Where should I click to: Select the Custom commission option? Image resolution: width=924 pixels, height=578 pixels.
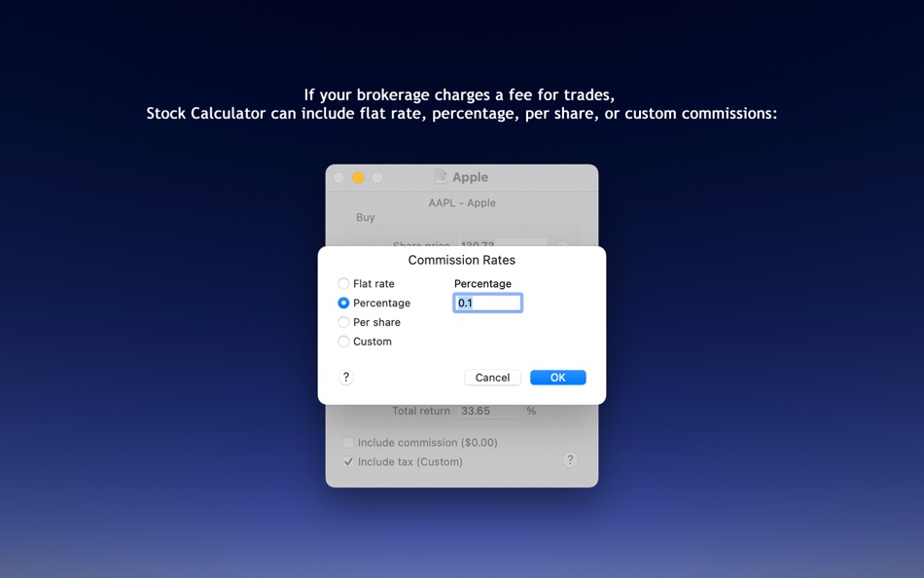tap(343, 342)
